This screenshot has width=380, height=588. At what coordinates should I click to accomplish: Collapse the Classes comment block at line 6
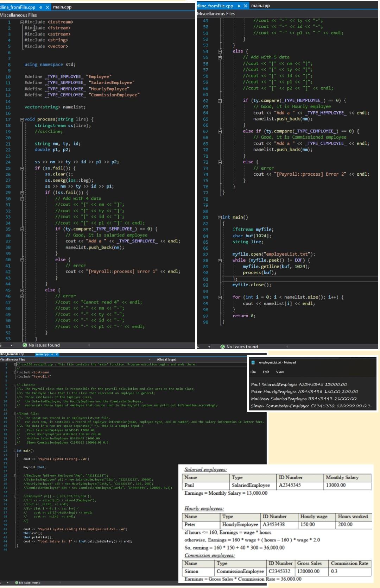(x=15, y=385)
